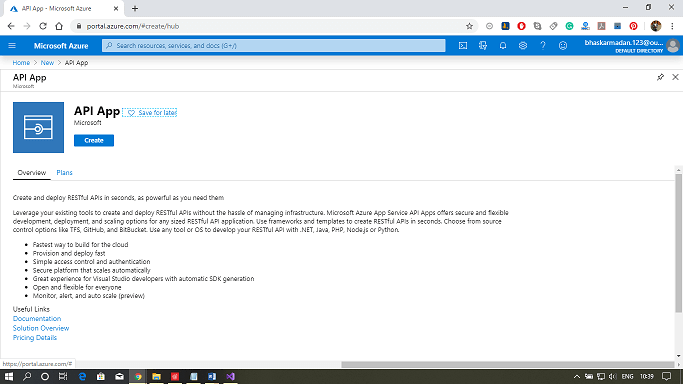The height and width of the screenshot is (384, 683).
Task: Click the Pinterest extension icon
Action: [633, 26]
